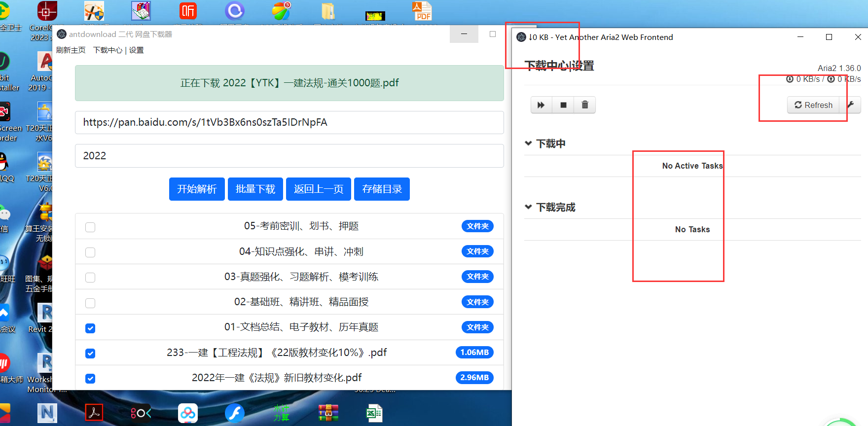Click the 05-考前密训、划书、押题 folder name
Screen dimensions: 868x426
[301, 226]
